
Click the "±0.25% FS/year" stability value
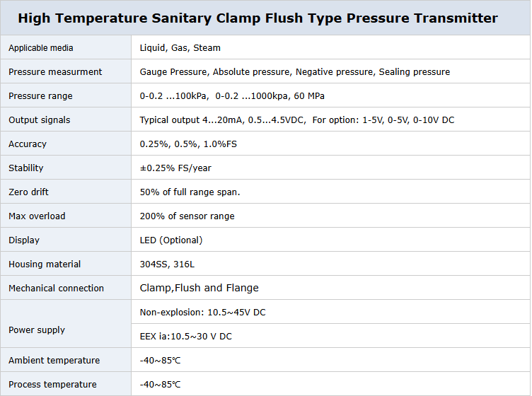tap(175, 168)
